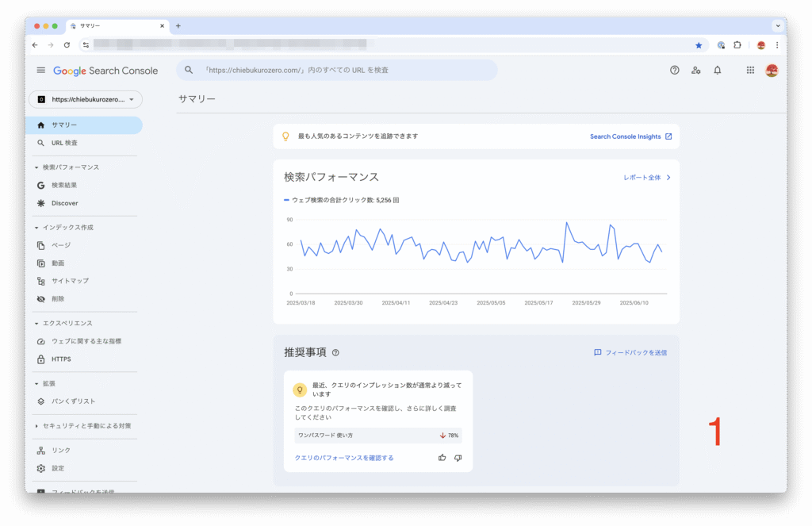Screen dimensions: 812x526
Task: Click the help icon beside 推奨事項
Action: coord(335,353)
